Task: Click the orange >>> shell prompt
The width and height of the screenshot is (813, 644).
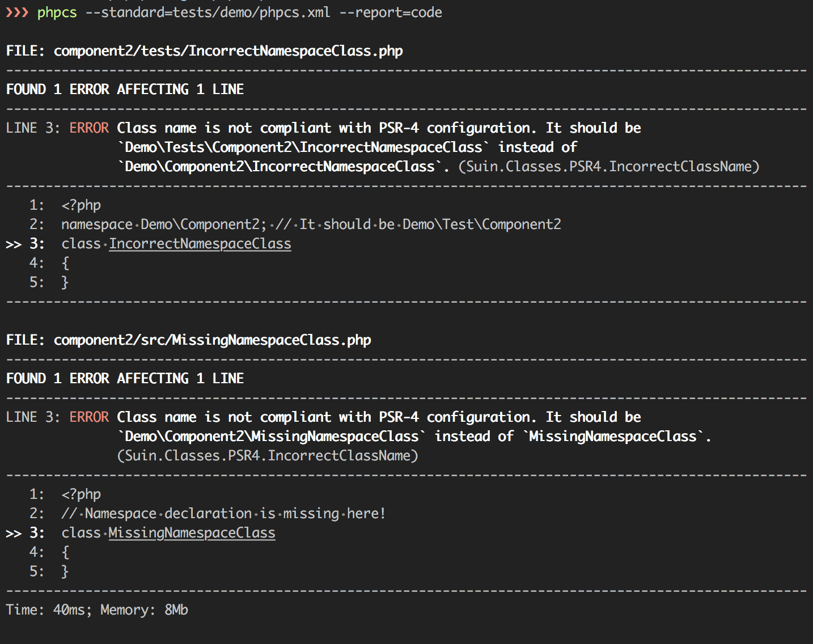Action: pos(17,12)
